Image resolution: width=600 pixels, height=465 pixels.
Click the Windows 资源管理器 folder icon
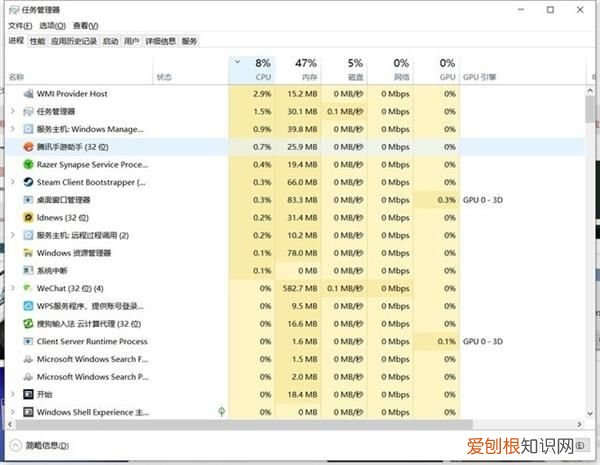tap(28, 253)
